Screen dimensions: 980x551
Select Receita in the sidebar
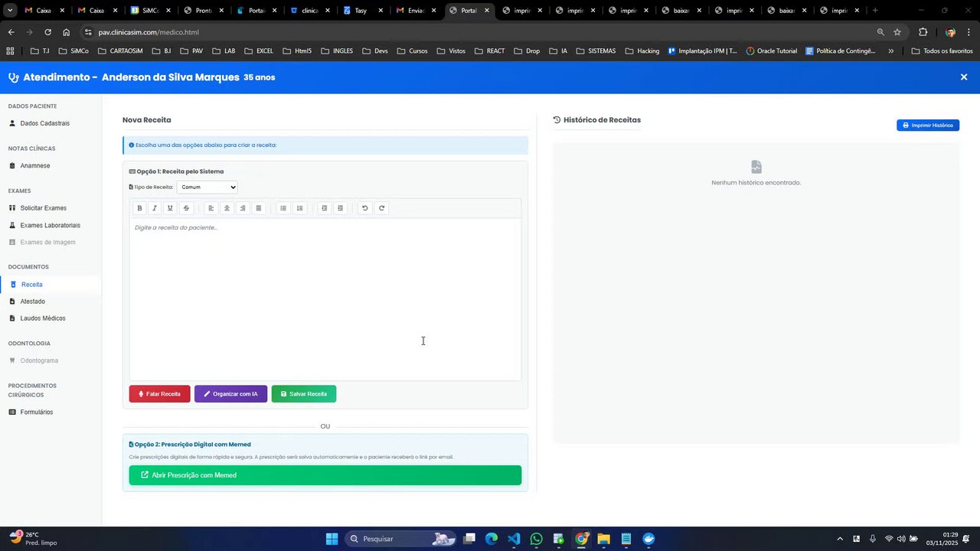(31, 285)
